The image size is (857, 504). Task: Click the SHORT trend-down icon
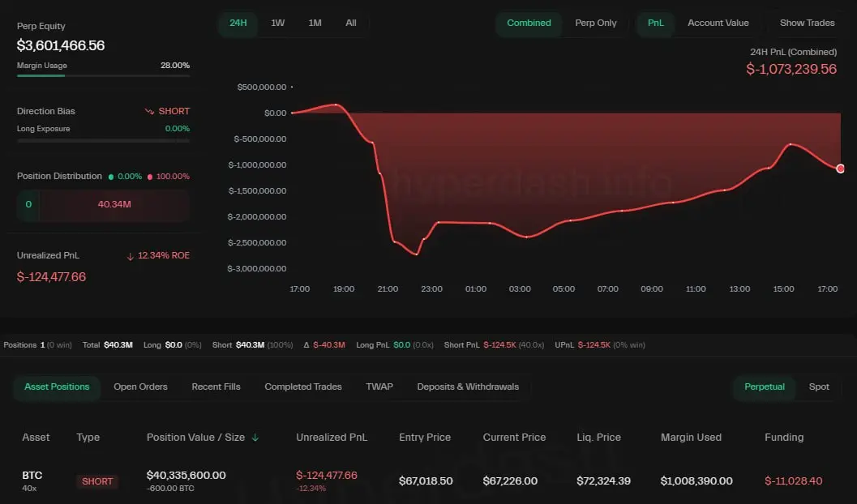149,111
